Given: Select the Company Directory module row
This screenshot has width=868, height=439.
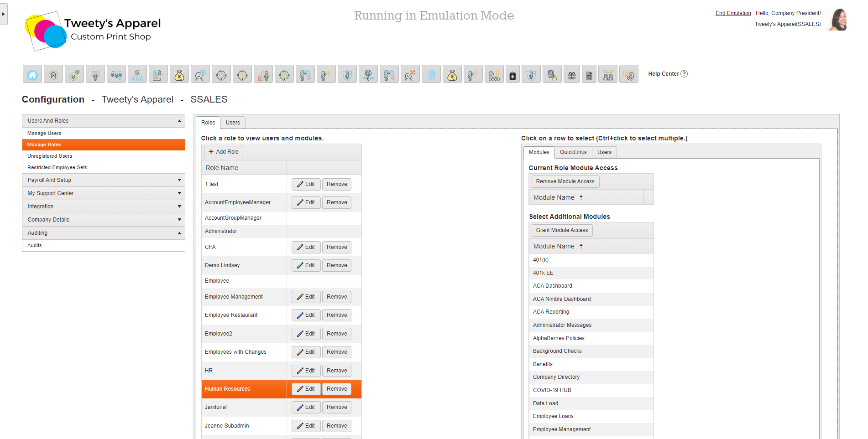Looking at the screenshot, I should pos(591,377).
